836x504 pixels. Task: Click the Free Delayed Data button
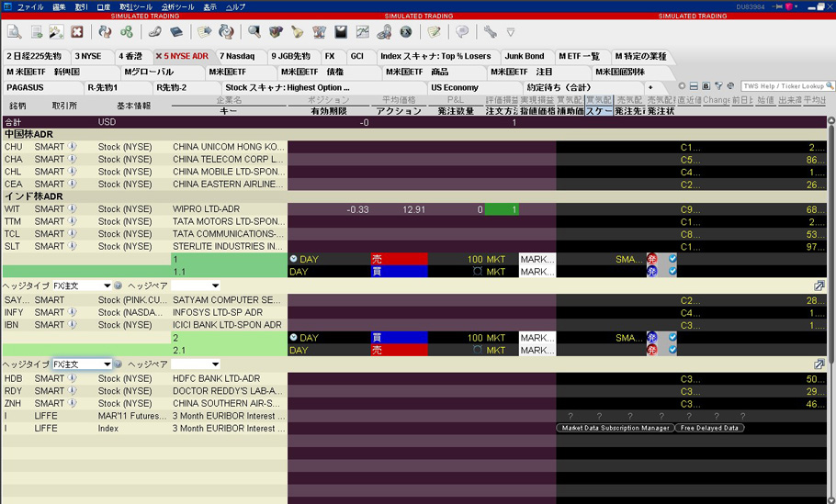click(709, 428)
